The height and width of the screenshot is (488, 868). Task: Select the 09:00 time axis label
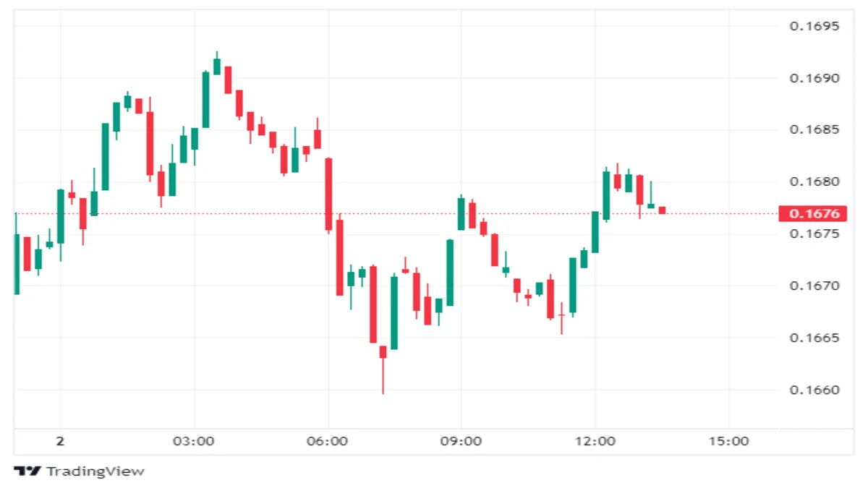[461, 441]
